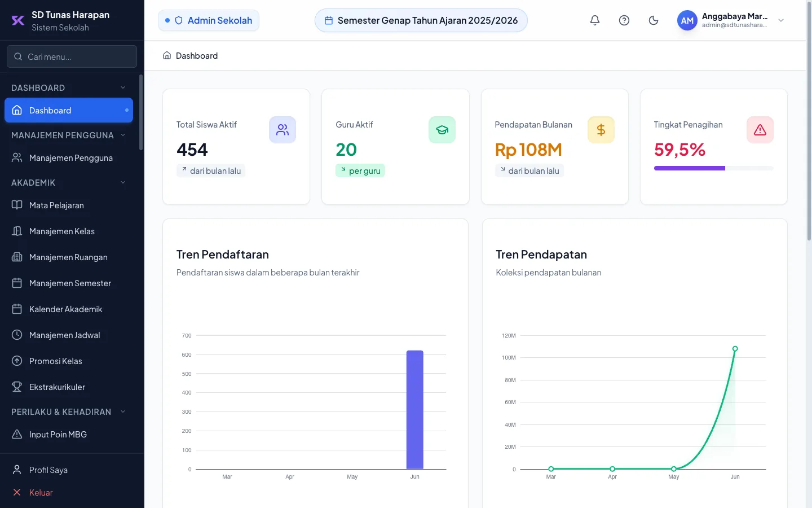
Task: Click the 'dari bulan lalu' badge under 454
Action: pyautogui.click(x=211, y=171)
